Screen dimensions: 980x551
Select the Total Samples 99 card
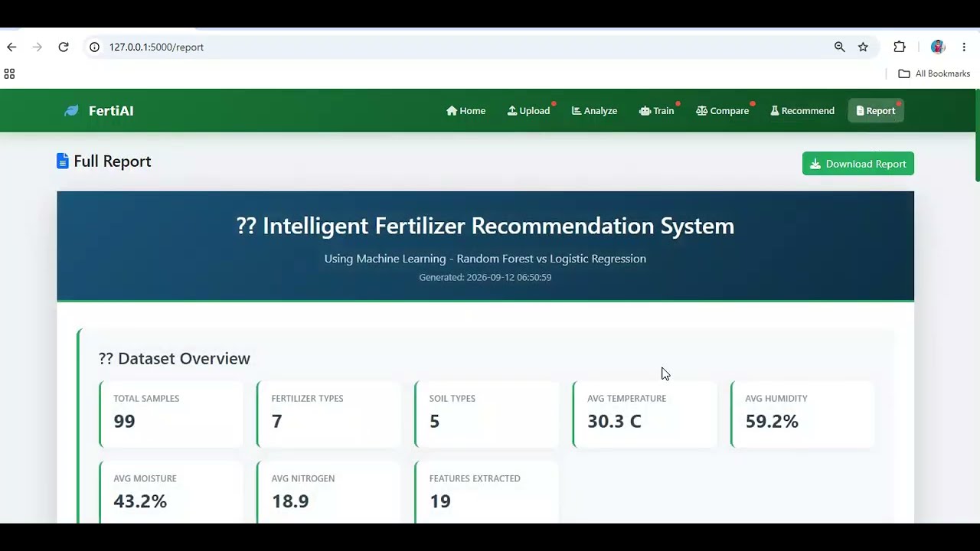pyautogui.click(x=171, y=413)
